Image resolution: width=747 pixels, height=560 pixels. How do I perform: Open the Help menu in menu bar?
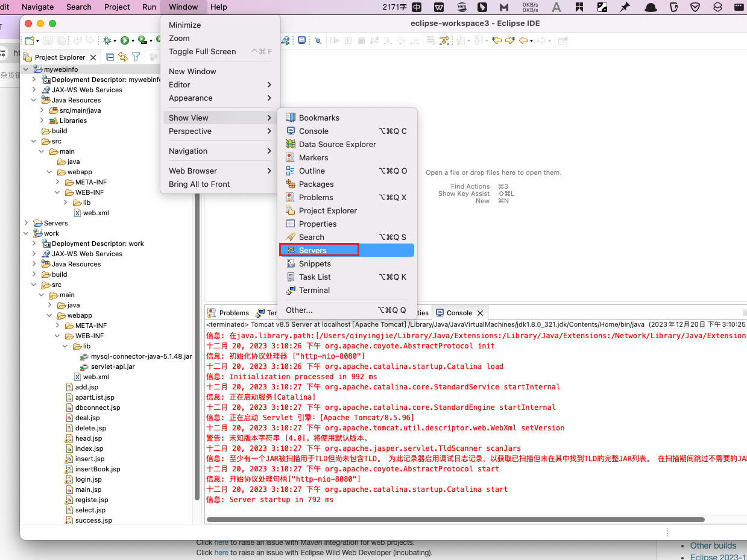tap(219, 7)
